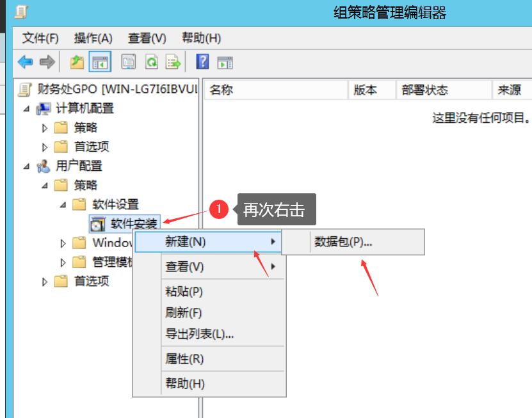Expand 首选项 under 用户配置
The width and height of the screenshot is (532, 418).
[44, 282]
